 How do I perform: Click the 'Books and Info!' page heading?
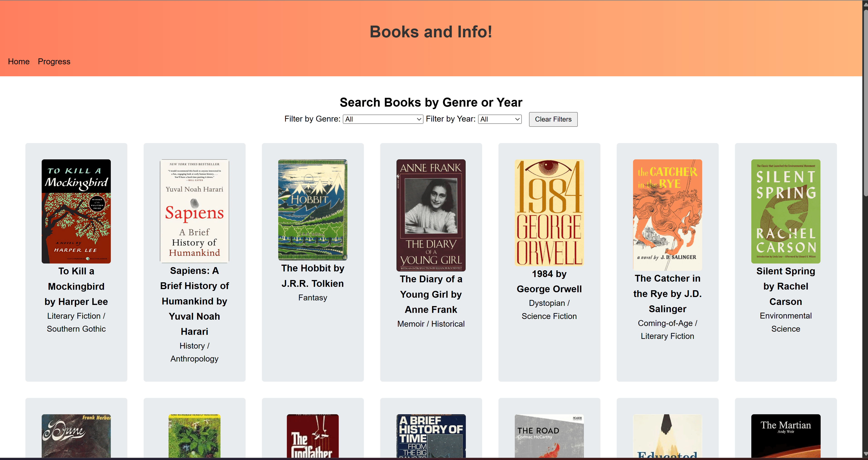[x=431, y=32]
